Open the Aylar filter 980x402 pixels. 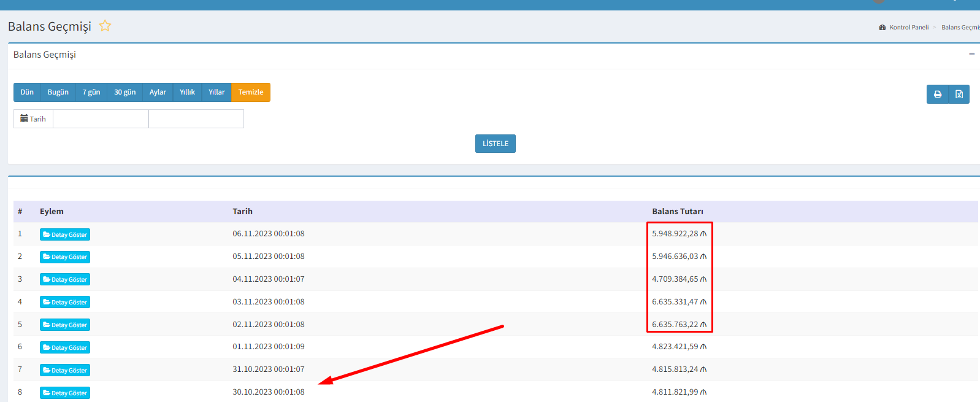[158, 92]
